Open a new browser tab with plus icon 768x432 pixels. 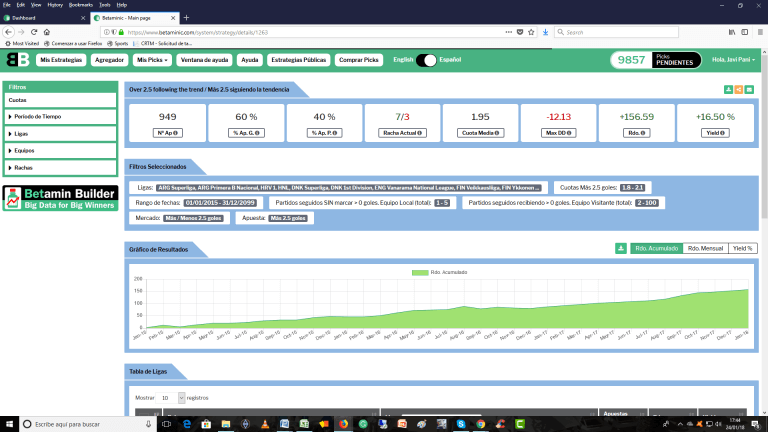pyautogui.click(x=186, y=18)
